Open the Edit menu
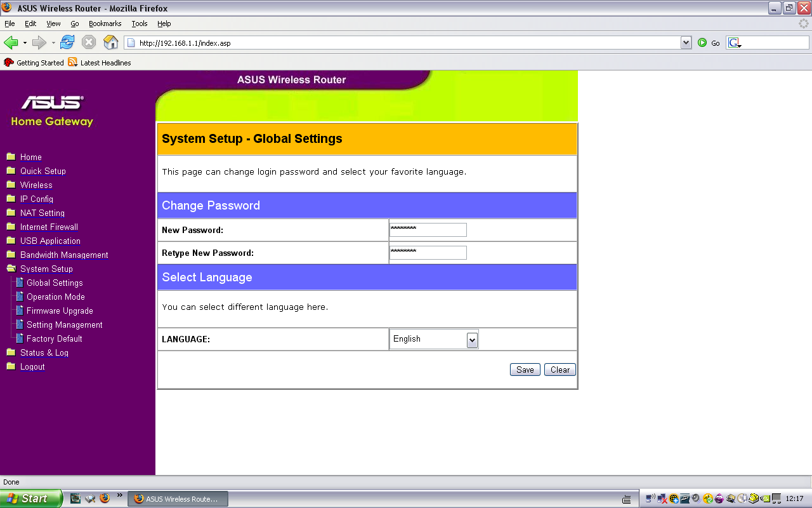The height and width of the screenshot is (508, 812). 30,23
